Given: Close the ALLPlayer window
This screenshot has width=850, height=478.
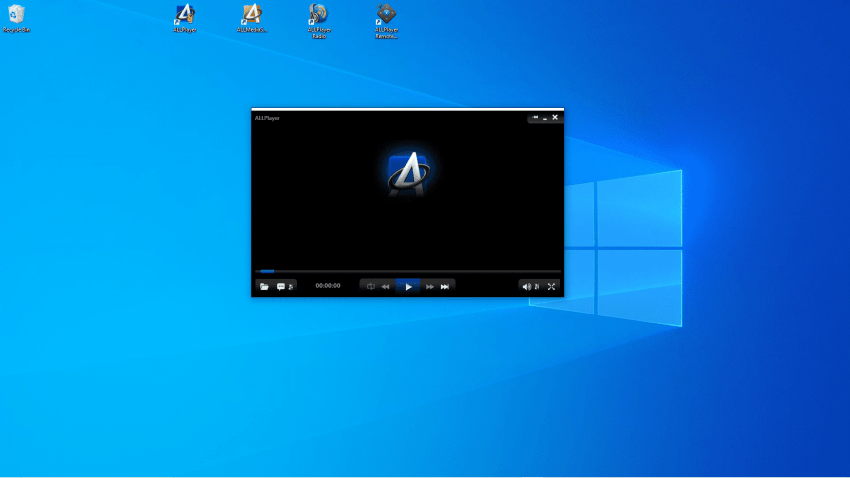Looking at the screenshot, I should coord(555,117).
